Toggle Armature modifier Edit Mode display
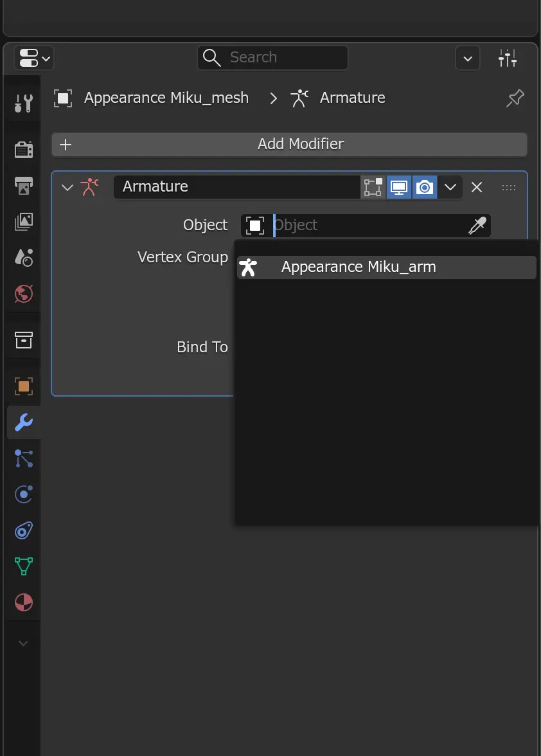The width and height of the screenshot is (541, 756). click(x=373, y=187)
